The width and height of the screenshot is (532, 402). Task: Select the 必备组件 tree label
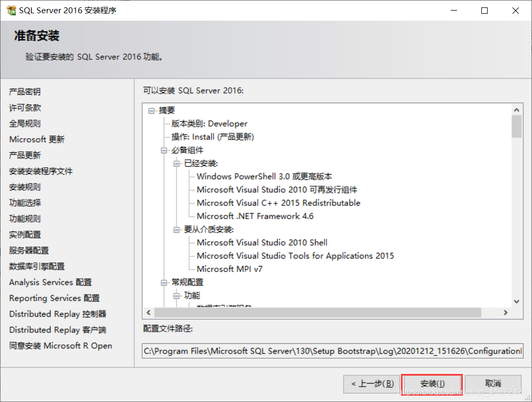(188, 150)
